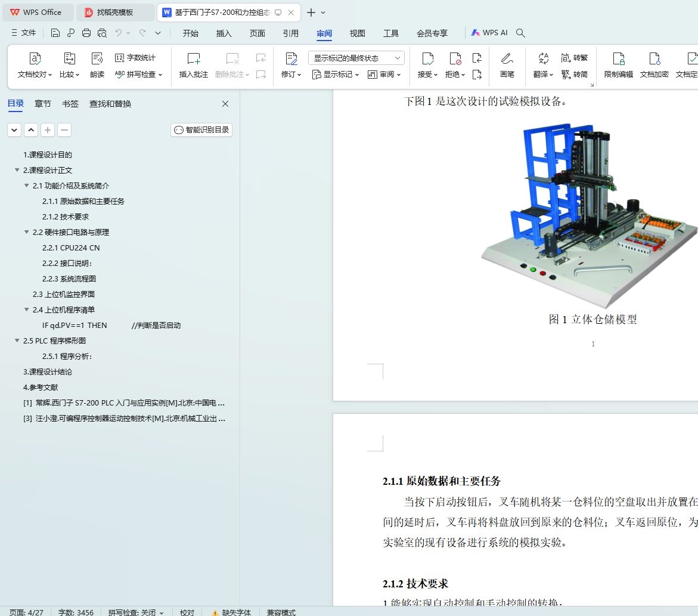Click the up-chevron button in outline pane
This screenshot has height=616, width=698.
point(31,130)
